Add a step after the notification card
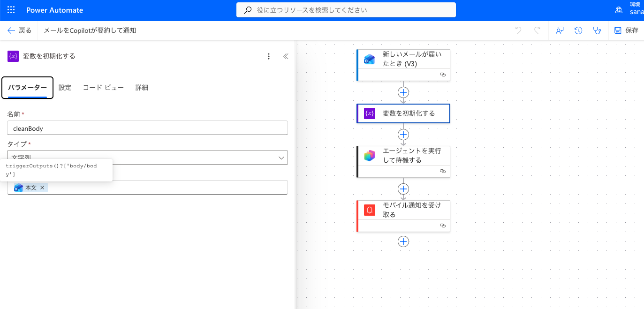 coord(403,241)
